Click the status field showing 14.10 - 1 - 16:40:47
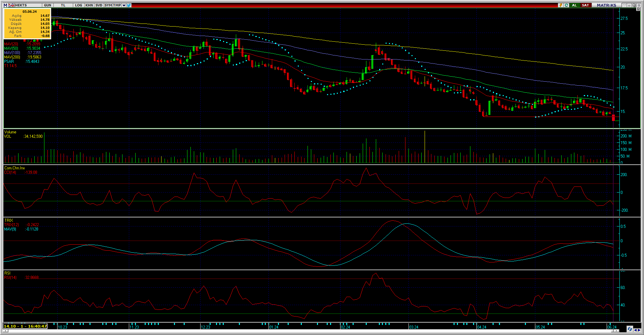This screenshot has width=644, height=335. pos(25,326)
